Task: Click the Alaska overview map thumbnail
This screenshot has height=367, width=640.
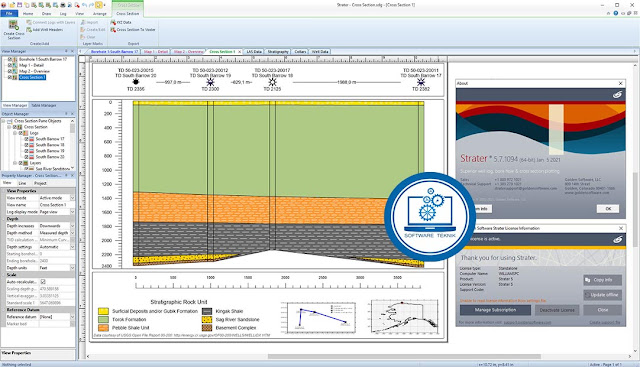Action: point(404,317)
